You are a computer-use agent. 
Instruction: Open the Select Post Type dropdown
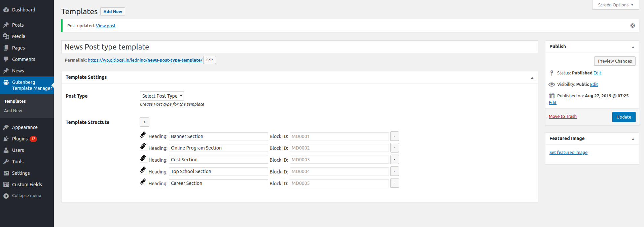pos(162,96)
